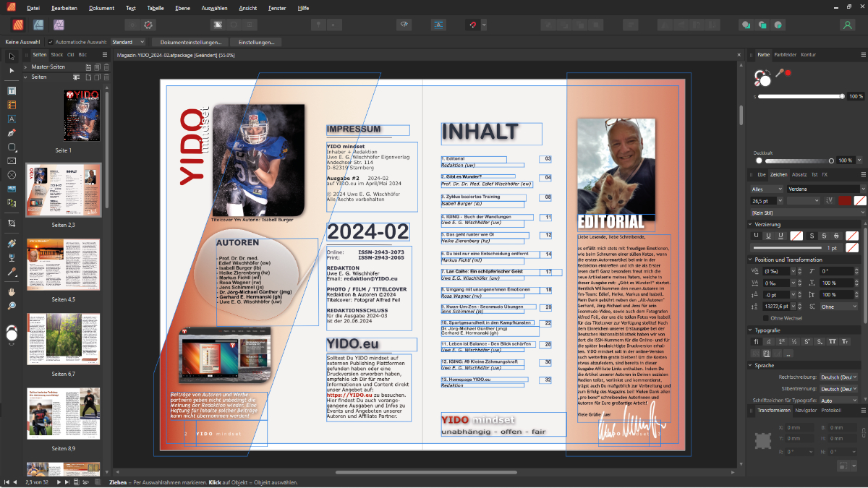Open the Tabelle menu
868x488 pixels.
click(156, 8)
